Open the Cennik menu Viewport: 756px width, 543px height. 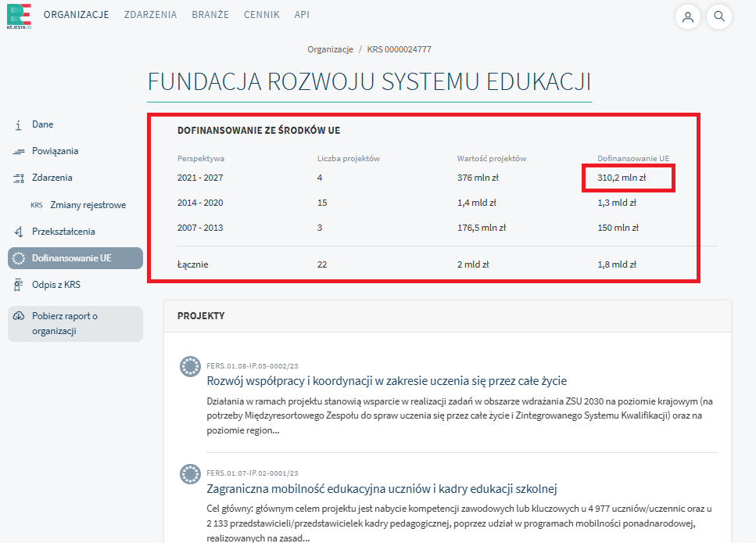click(x=262, y=15)
